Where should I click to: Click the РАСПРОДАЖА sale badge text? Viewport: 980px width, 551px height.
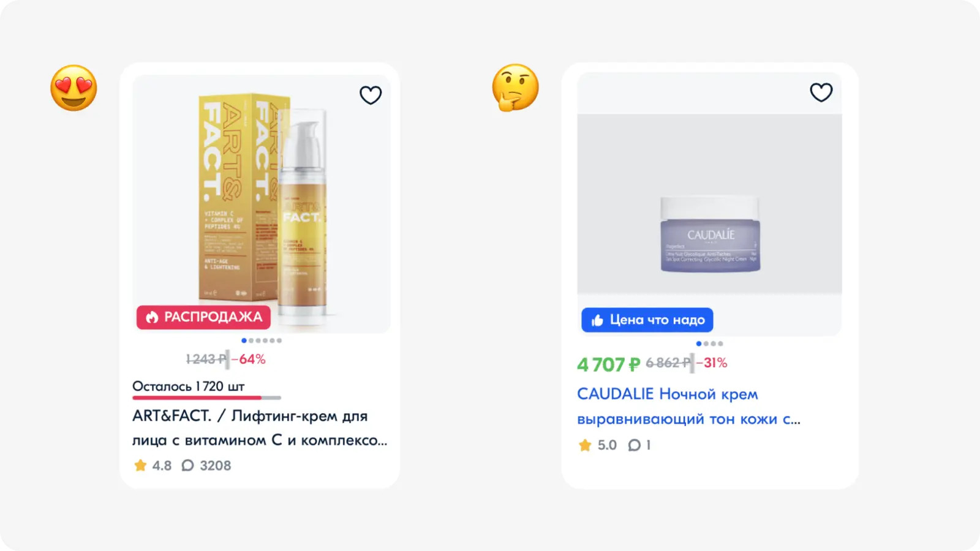(213, 317)
